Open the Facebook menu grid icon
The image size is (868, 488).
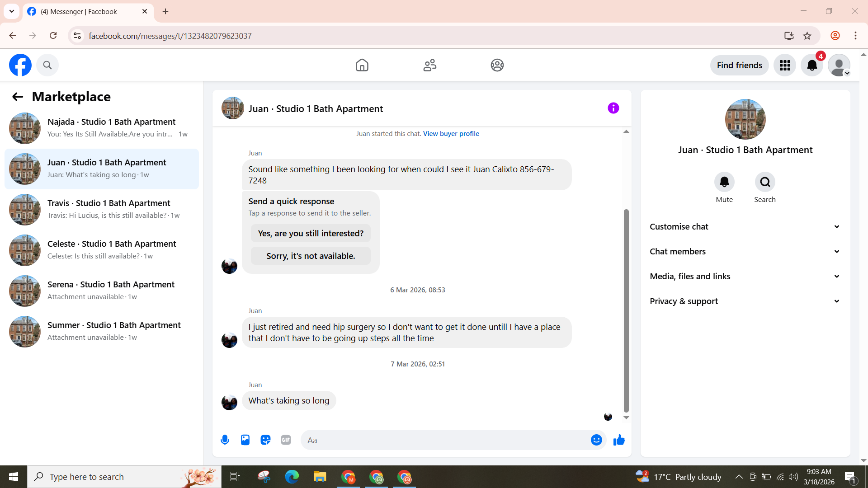pyautogui.click(x=785, y=66)
